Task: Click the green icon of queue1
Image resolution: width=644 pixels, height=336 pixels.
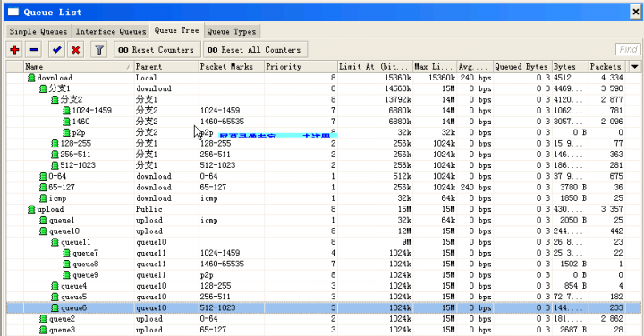Action: tap(43, 221)
